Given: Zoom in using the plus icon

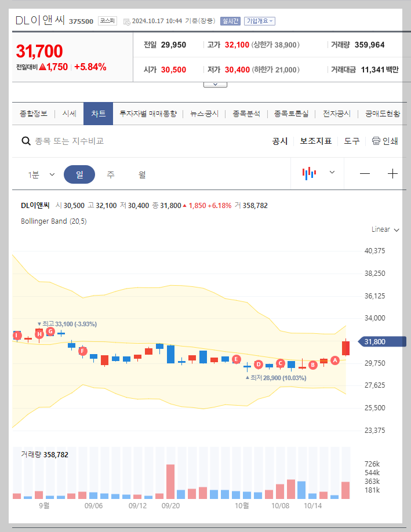Looking at the screenshot, I should pyautogui.click(x=393, y=173).
